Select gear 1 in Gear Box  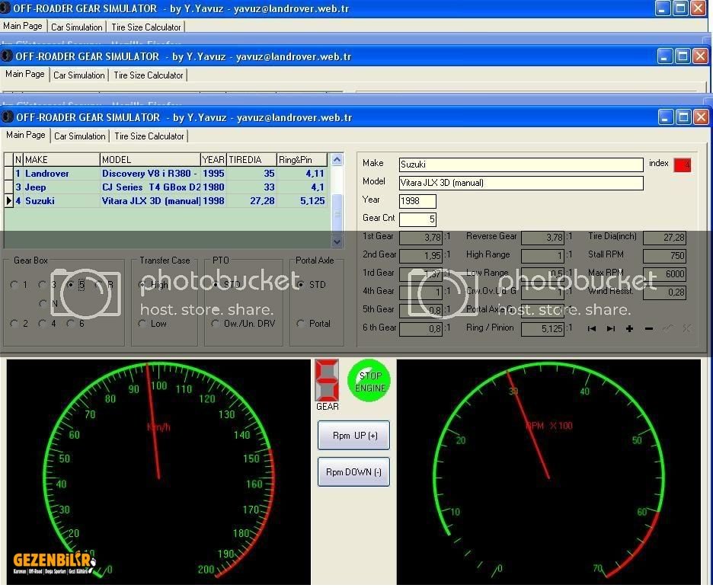(19, 285)
